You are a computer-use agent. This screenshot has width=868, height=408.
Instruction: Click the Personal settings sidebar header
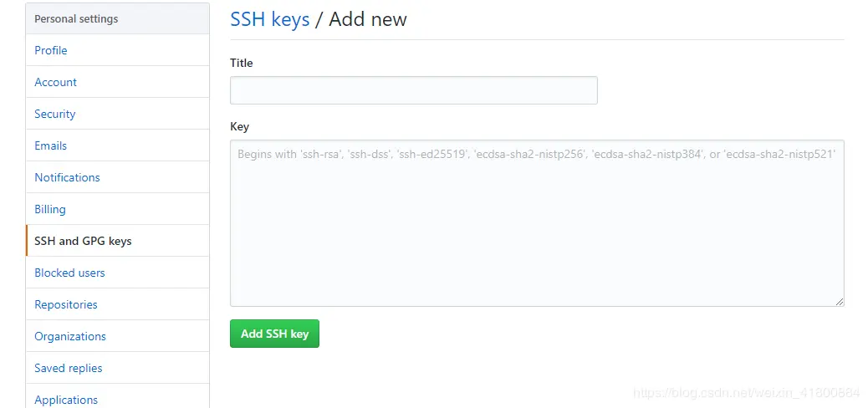click(117, 19)
